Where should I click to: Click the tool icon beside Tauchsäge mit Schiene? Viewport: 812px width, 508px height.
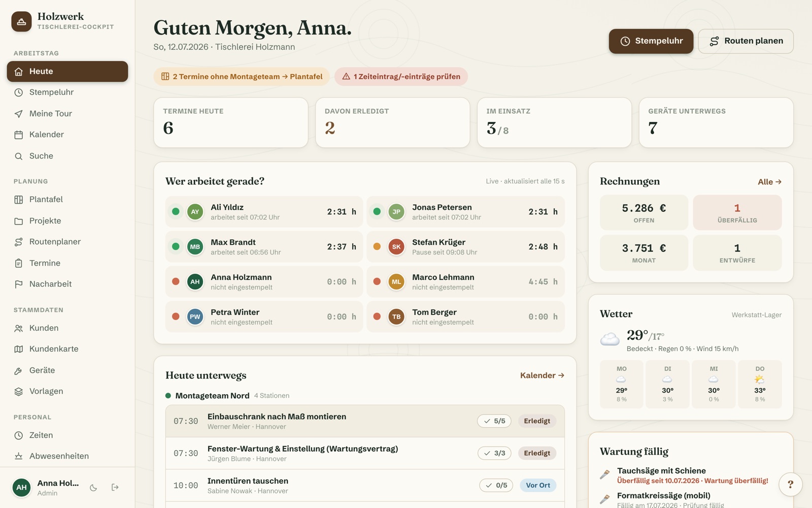(x=605, y=474)
